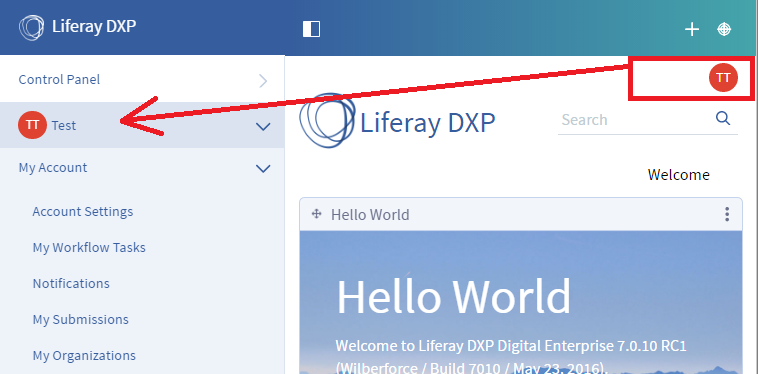This screenshot has height=374, width=758.
Task: Collapse the My Account section chevron
Action: pyautogui.click(x=263, y=169)
